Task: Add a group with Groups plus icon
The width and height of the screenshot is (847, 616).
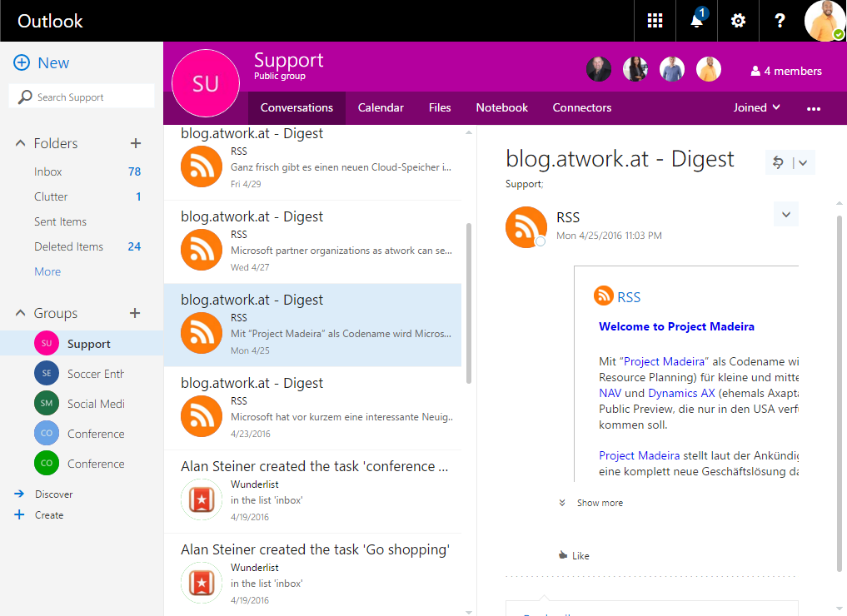Action: [135, 313]
